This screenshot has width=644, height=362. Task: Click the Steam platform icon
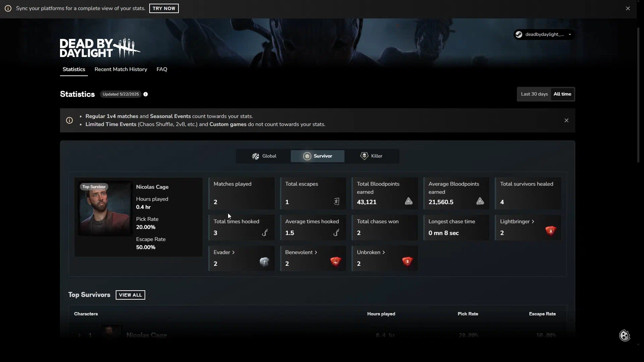pyautogui.click(x=519, y=35)
